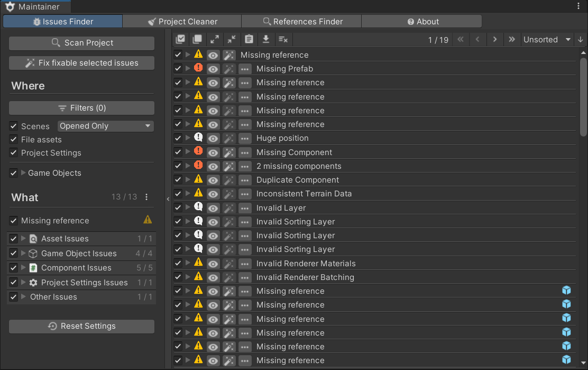This screenshot has height=370, width=588.
Task: Open the Filters (0) button
Action: click(82, 108)
